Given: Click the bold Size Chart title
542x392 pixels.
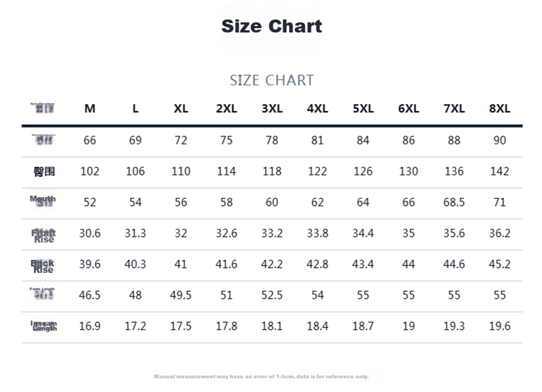Looking at the screenshot, I should (x=272, y=26).
